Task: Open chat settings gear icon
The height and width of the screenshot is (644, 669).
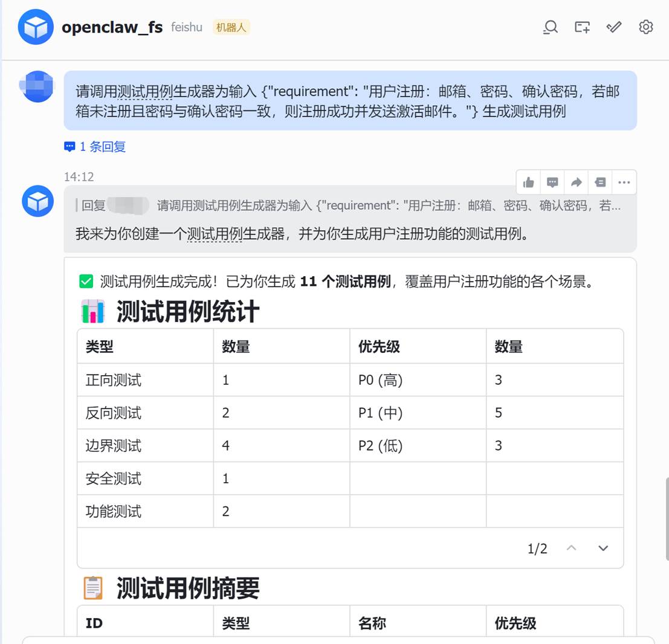Action: click(x=646, y=27)
